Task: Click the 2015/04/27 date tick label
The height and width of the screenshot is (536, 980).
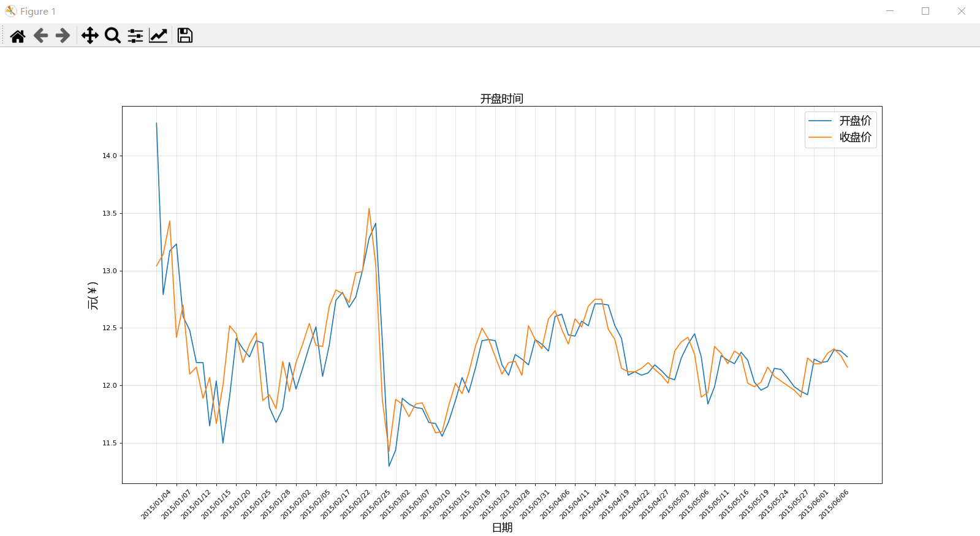Action: pos(654,505)
